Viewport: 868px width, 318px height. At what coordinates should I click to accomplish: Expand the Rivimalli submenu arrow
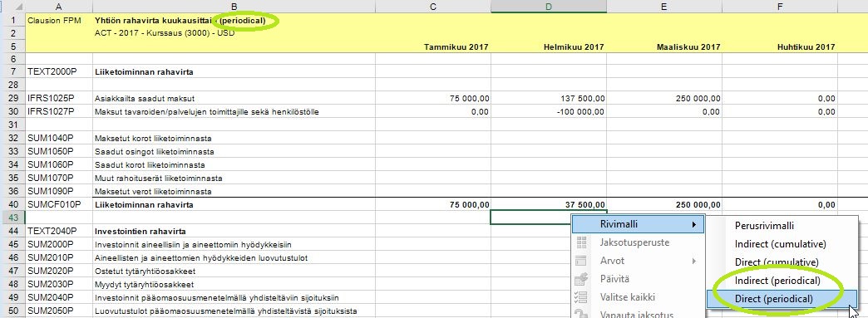point(693,224)
